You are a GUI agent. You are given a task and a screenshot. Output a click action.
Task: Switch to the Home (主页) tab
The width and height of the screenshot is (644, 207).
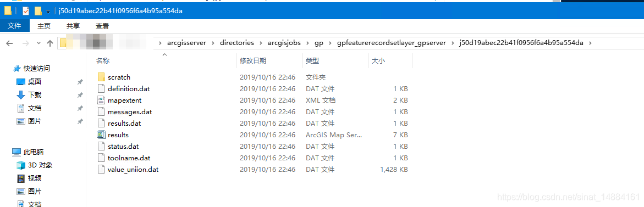(x=44, y=26)
